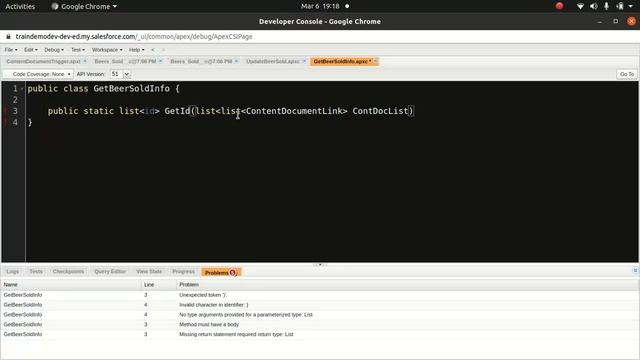This screenshot has width=640, height=360.
Task: Select the 'Unexpected token' problem row
Action: (320, 295)
